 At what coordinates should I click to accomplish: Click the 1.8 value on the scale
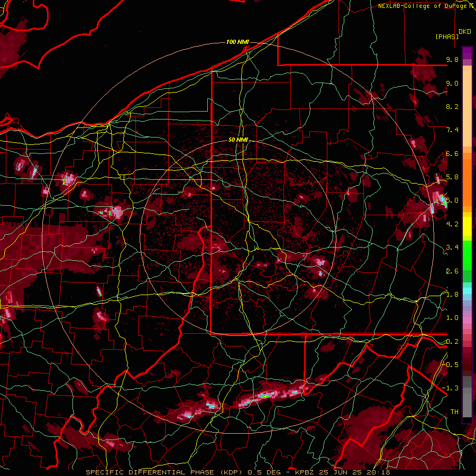tap(452, 295)
